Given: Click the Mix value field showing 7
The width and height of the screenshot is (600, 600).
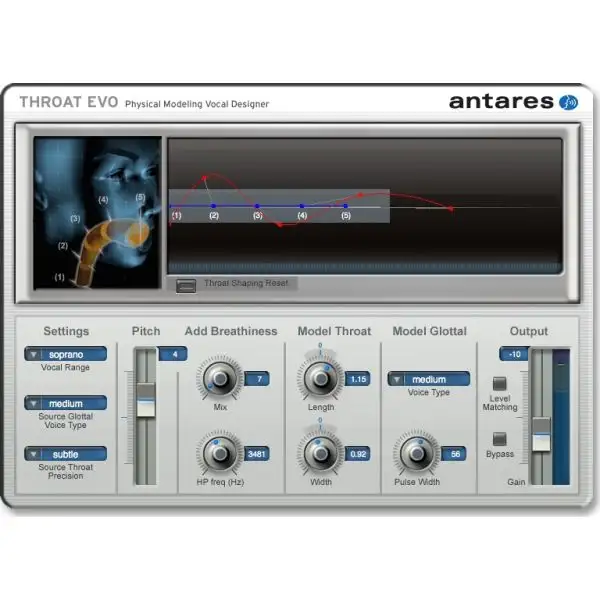Looking at the screenshot, I should [x=257, y=379].
